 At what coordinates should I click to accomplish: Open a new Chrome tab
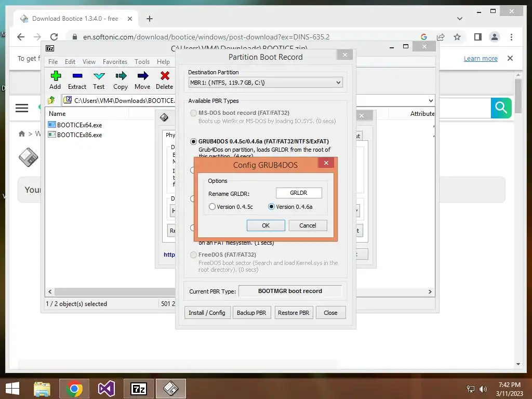pyautogui.click(x=149, y=19)
